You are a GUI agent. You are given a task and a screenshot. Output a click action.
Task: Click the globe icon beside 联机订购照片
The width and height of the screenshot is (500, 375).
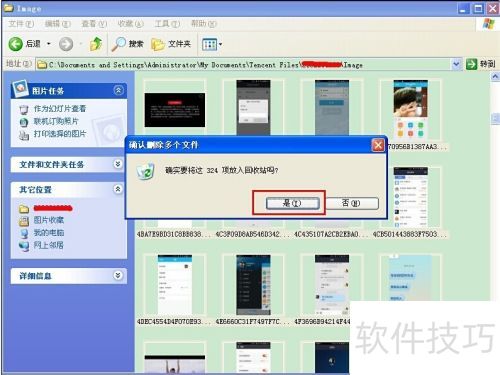pyautogui.click(x=24, y=122)
